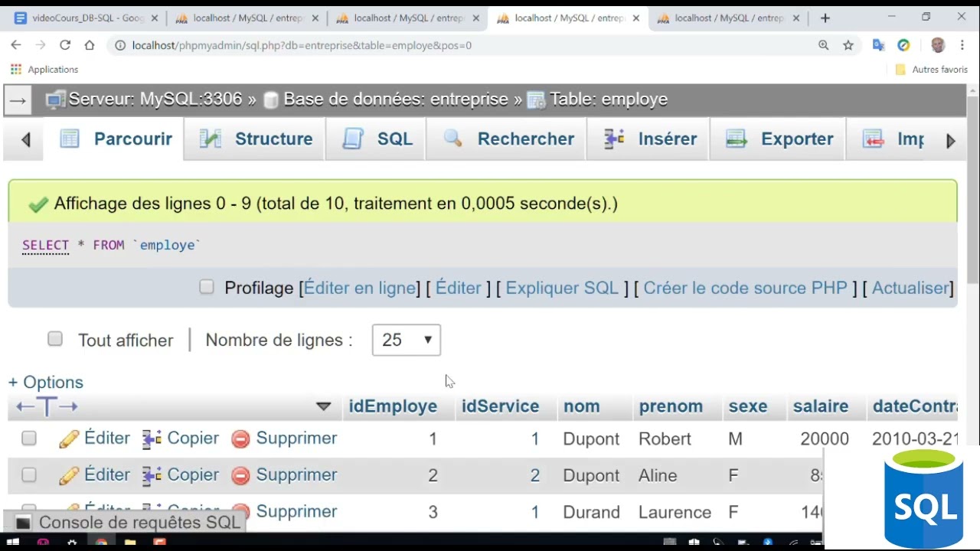Viewport: 980px width, 551px height.
Task: Click Éditer link for Robert row
Action: [107, 438]
